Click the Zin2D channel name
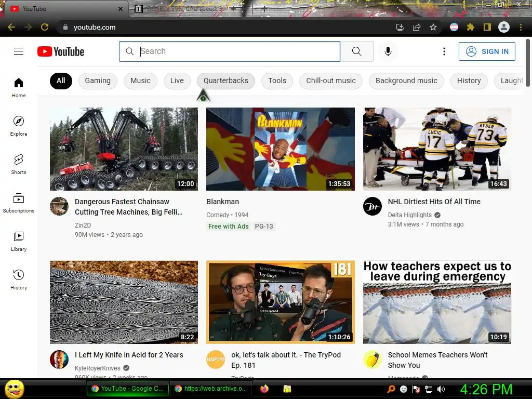This screenshot has width=532, height=399. (83, 225)
